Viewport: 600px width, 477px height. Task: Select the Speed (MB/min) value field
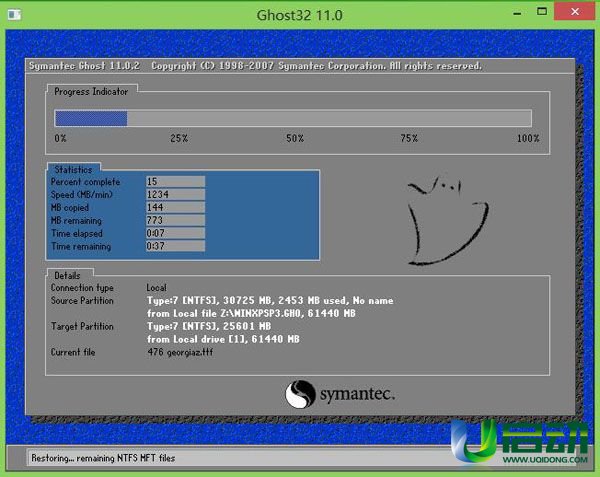175,195
